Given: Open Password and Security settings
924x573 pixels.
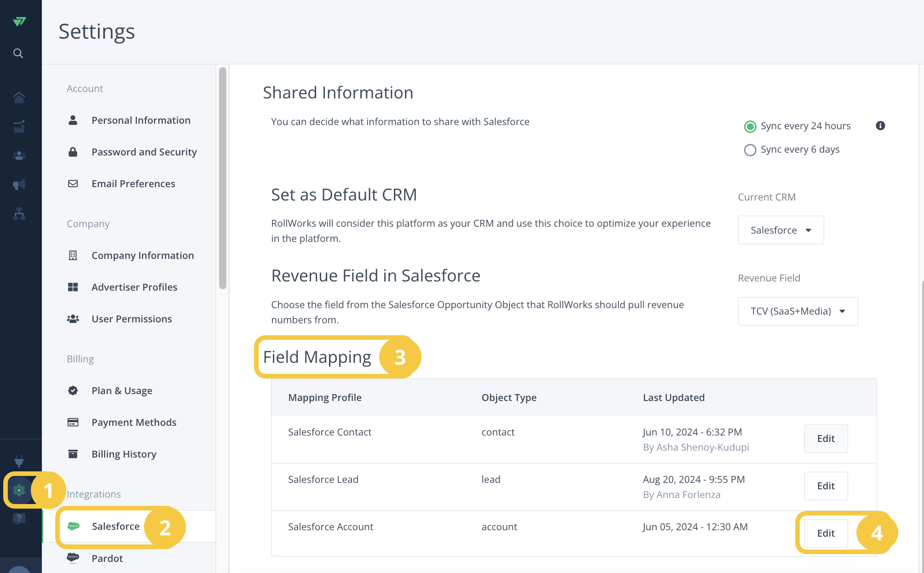Looking at the screenshot, I should [x=144, y=152].
